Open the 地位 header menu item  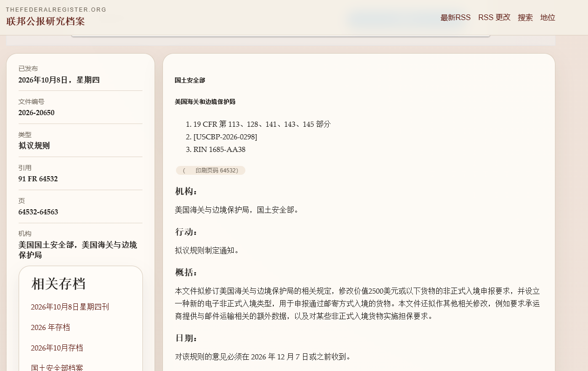click(547, 18)
